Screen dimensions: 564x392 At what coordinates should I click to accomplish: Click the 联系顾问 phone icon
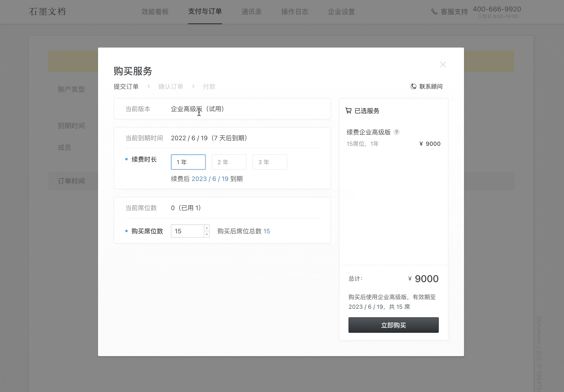414,86
